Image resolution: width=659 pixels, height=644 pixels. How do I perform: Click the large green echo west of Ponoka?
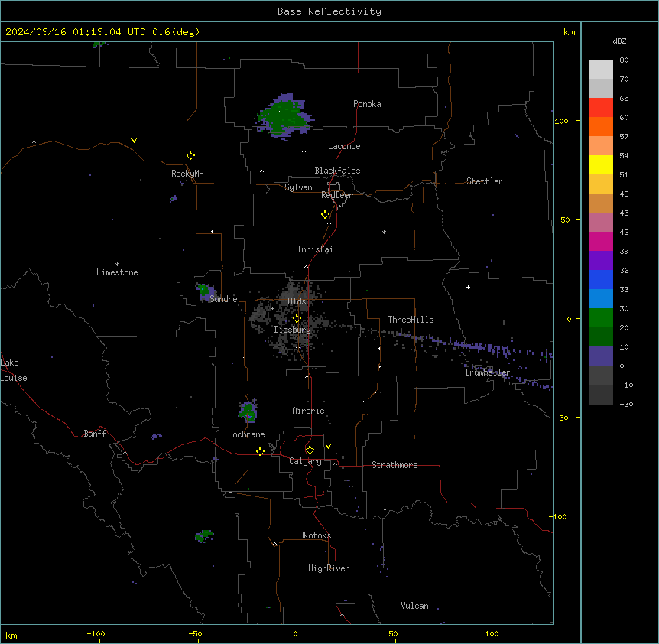tap(285, 115)
